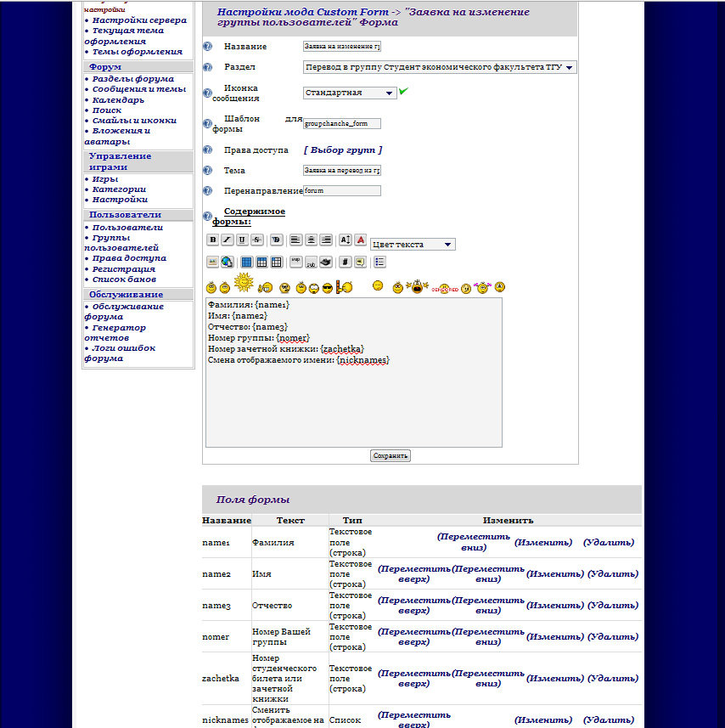This screenshot has width=725, height=728.
Task: Open Права доступа in the sidebar
Action: coord(129,258)
